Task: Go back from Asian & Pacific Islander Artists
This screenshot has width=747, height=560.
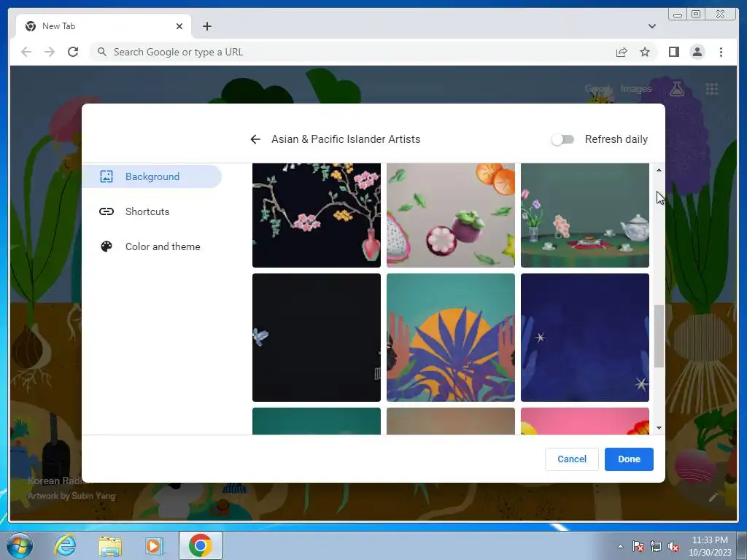Action: 255,139
